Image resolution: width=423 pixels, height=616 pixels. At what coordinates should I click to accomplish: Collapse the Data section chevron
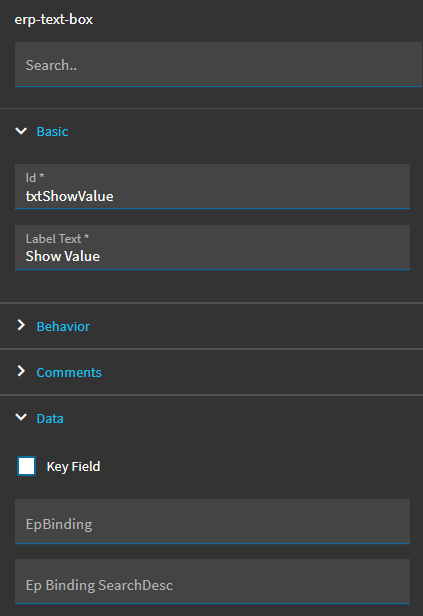pos(21,417)
